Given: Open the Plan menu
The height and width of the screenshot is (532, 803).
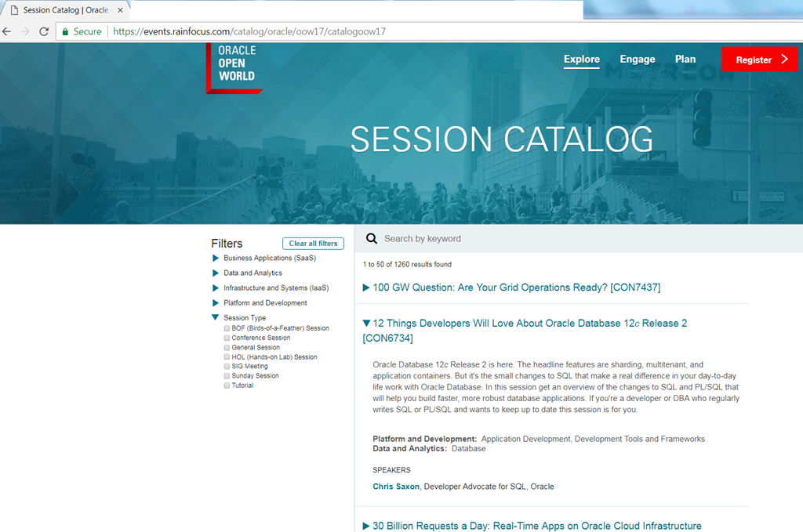Looking at the screenshot, I should tap(685, 60).
